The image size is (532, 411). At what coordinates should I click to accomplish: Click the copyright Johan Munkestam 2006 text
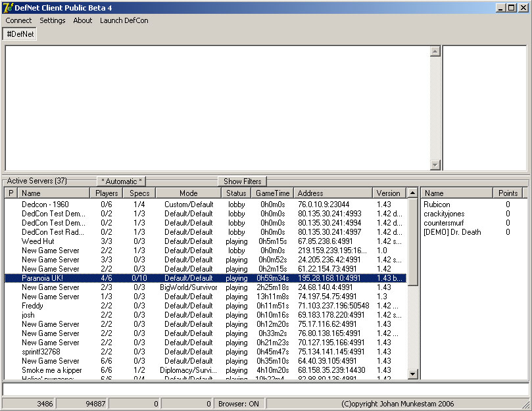click(397, 404)
